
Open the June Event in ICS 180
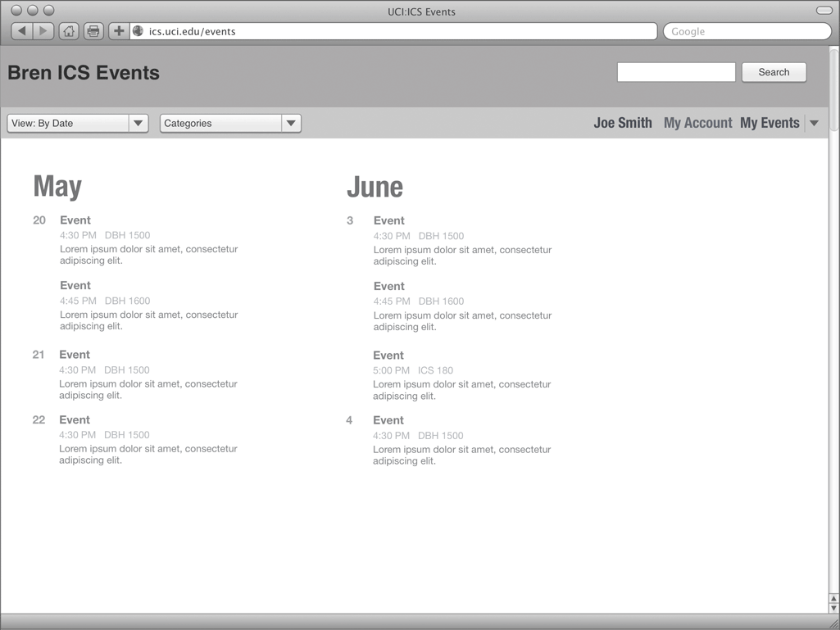[x=388, y=356]
